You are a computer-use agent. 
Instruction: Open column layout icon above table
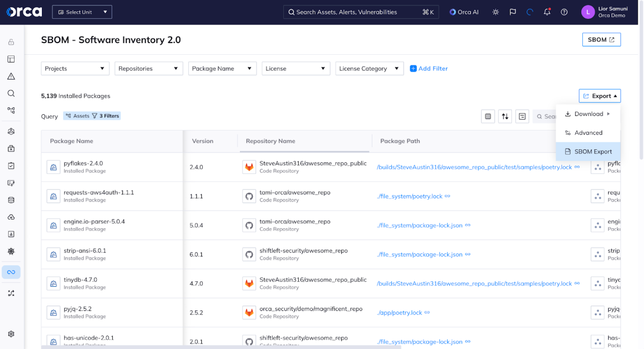488,116
